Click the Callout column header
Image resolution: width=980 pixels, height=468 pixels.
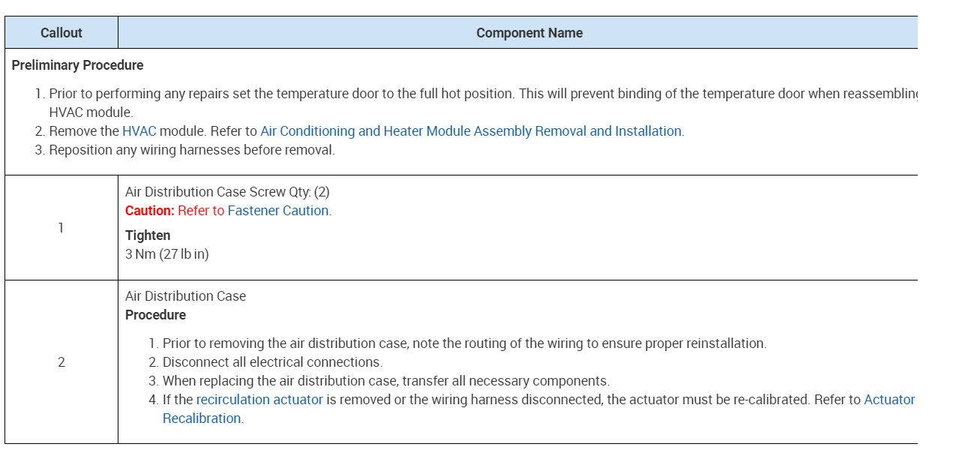click(61, 33)
